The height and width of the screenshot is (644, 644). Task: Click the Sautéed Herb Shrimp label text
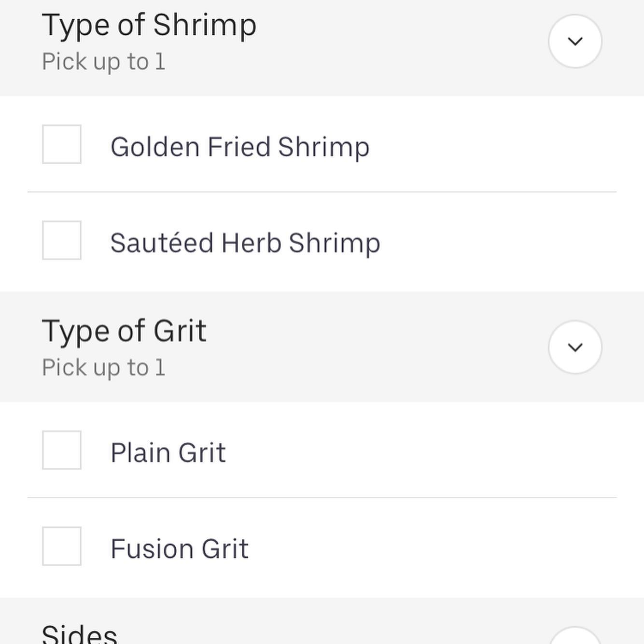click(245, 243)
